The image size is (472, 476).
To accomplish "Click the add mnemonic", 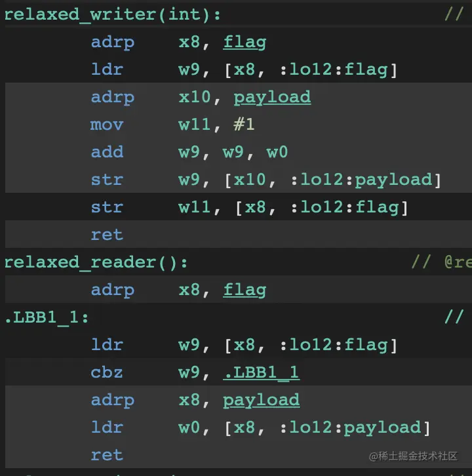I will [x=107, y=152].
